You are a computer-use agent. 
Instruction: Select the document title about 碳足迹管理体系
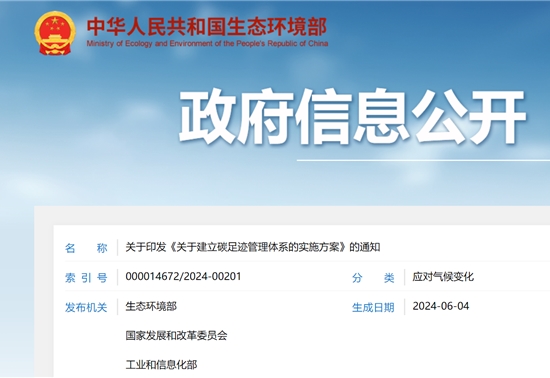(253, 247)
